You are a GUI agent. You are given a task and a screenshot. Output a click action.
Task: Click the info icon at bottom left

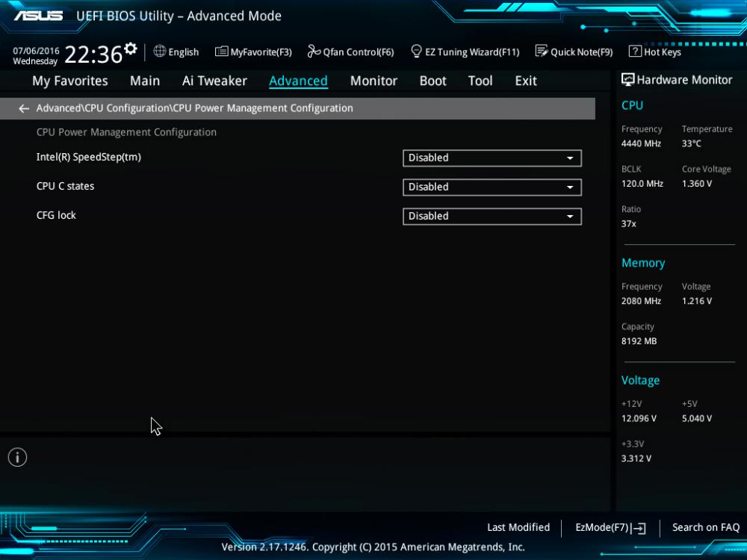[17, 457]
